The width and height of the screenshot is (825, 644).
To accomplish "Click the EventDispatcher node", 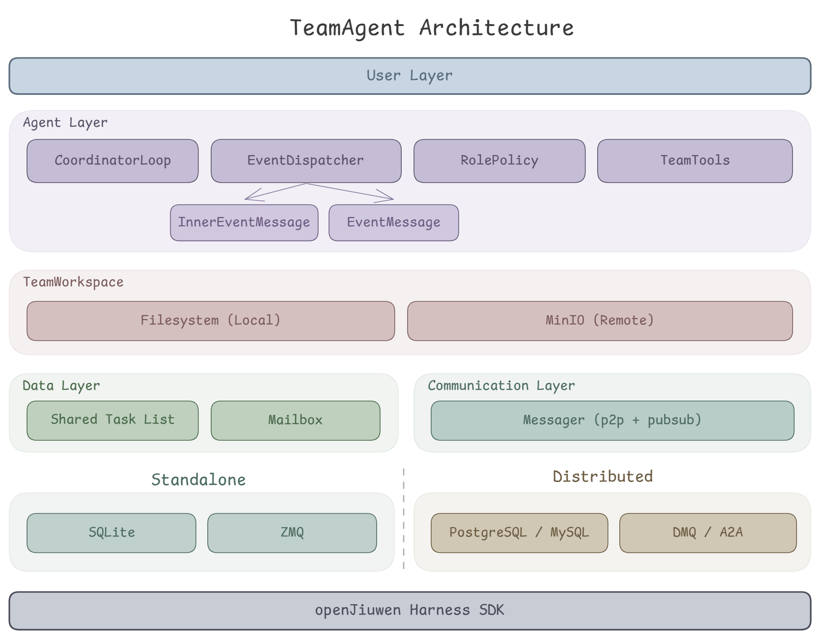I will point(305,161).
